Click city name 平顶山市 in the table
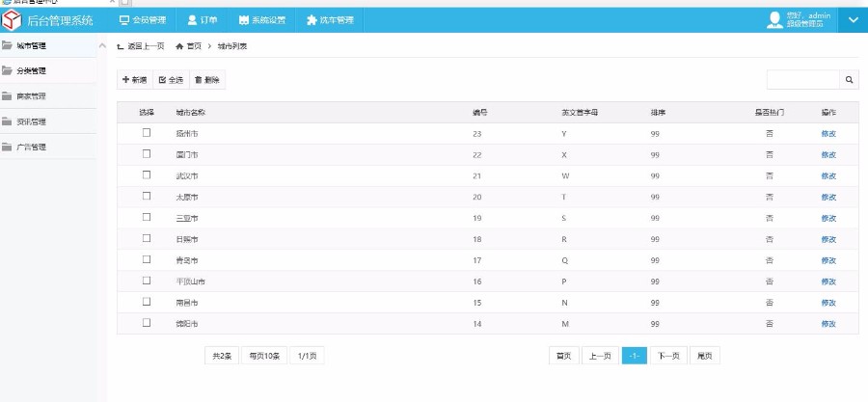868x402 pixels. (x=191, y=281)
